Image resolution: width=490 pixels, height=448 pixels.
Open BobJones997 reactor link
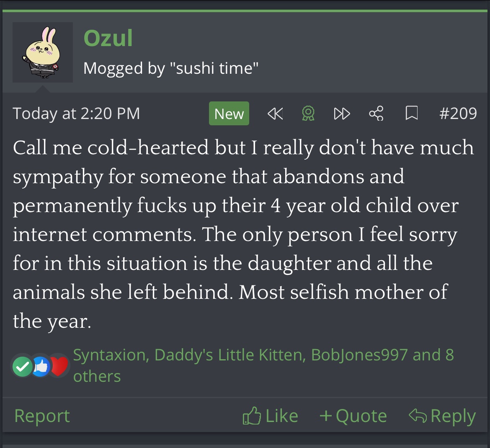pos(359,355)
